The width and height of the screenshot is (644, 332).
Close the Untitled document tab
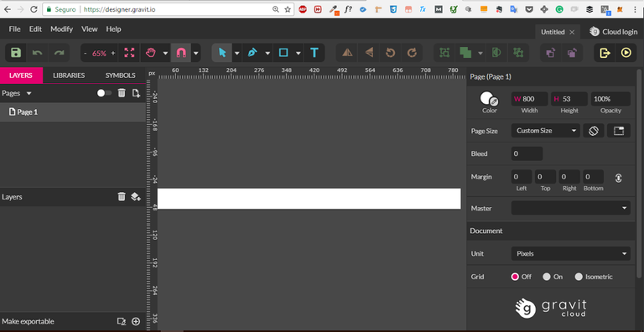pos(572,32)
